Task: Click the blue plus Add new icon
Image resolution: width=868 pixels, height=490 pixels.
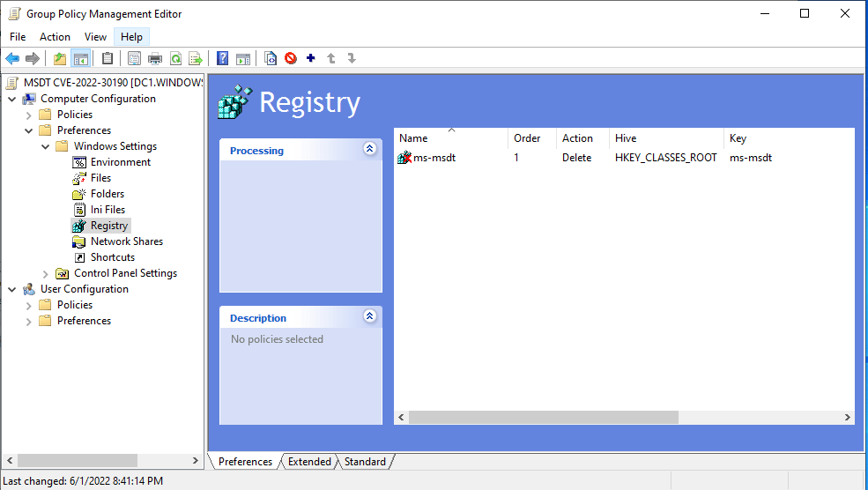Action: [x=310, y=59]
